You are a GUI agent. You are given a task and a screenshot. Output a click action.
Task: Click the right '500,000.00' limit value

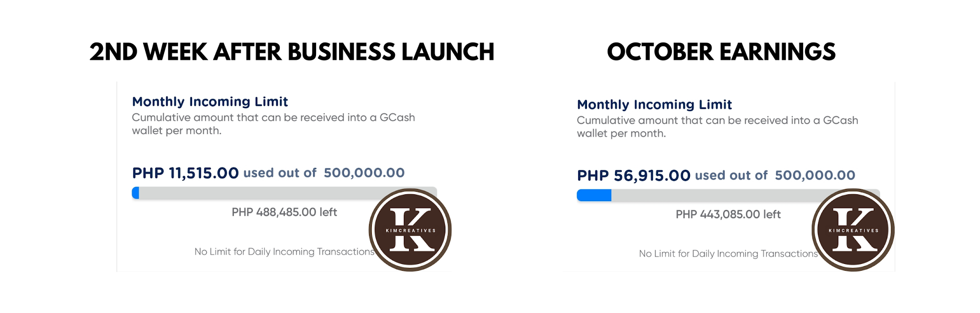pos(815,175)
